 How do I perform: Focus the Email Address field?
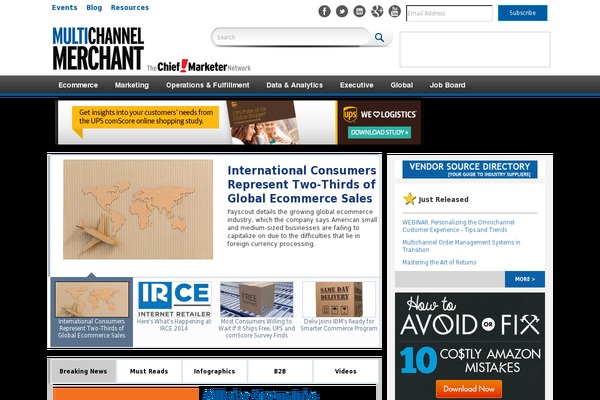coord(449,13)
